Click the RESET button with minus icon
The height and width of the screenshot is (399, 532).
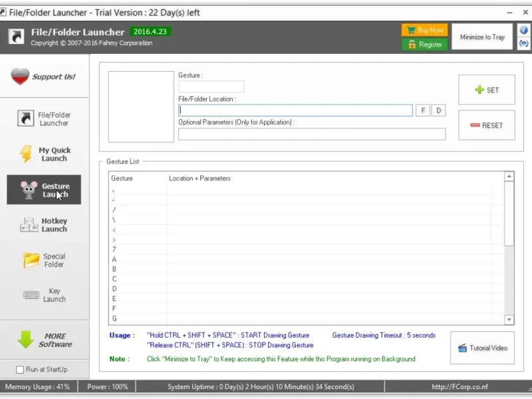coord(487,125)
